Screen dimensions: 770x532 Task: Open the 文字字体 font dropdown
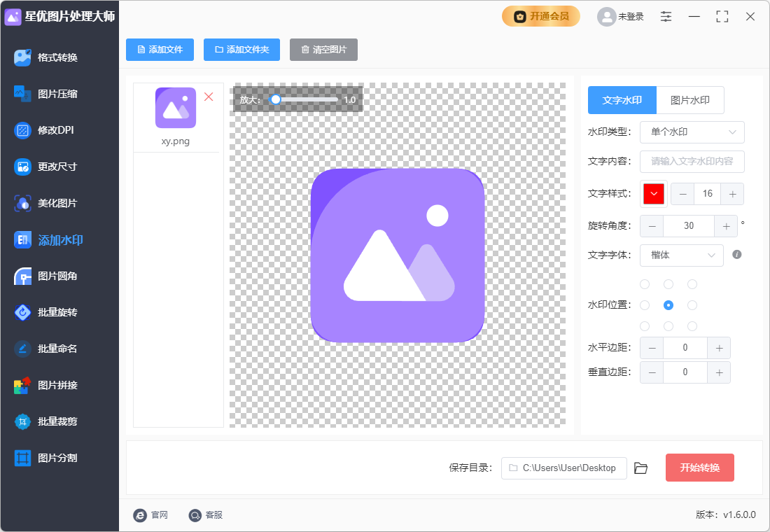click(x=681, y=255)
